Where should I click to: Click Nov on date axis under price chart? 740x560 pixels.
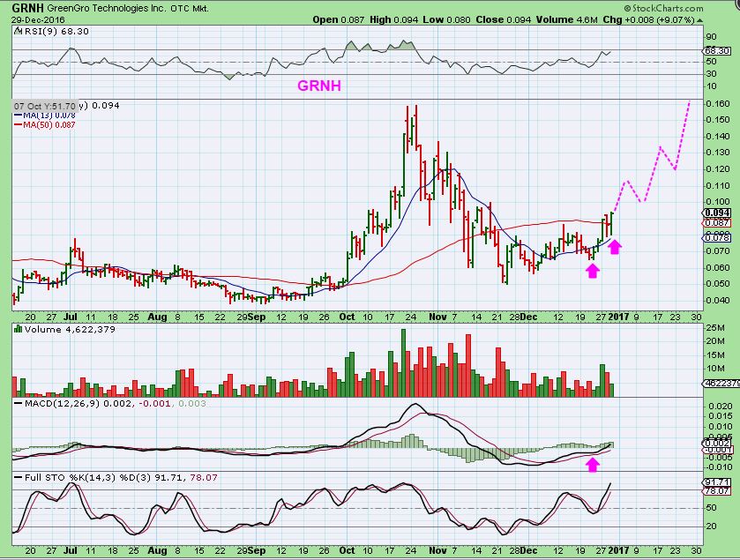(438, 317)
